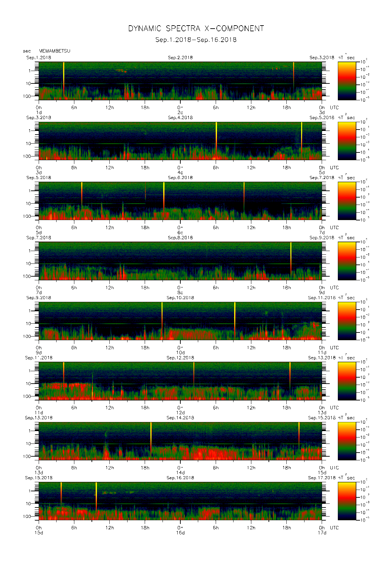Screen dimensions: 392x565
Task: Click the color scale bar beside the Sep.5–Sep.7 panel
Action: (x=347, y=201)
